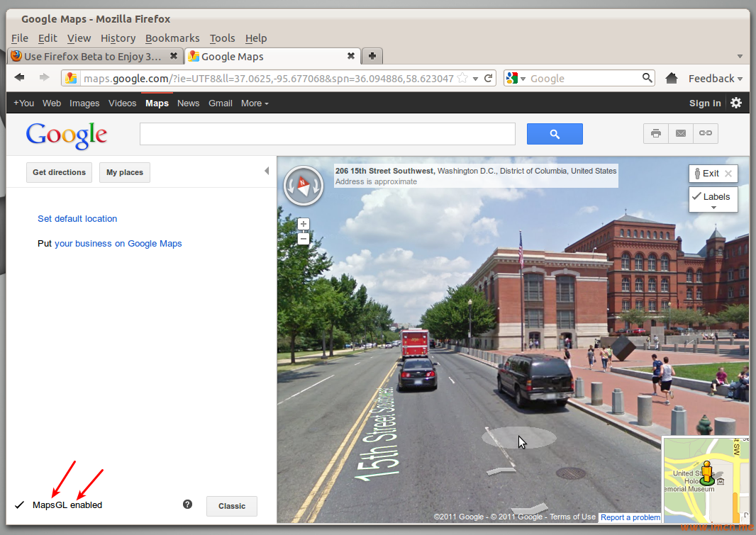This screenshot has height=535, width=756.
Task: Get a link via the chain icon
Action: [706, 133]
